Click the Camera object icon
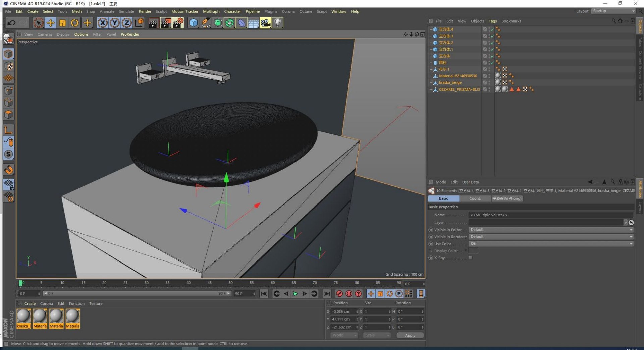 pos(265,23)
